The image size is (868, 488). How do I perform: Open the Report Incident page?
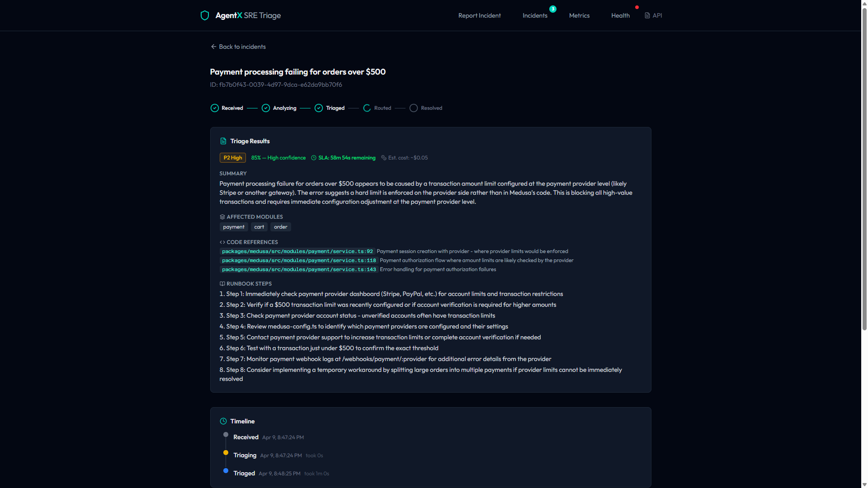tap(479, 15)
